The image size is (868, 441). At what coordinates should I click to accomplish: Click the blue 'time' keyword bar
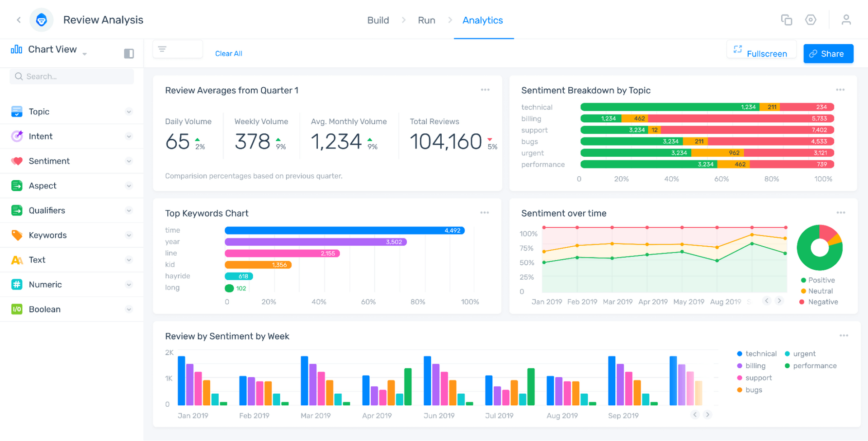tap(344, 230)
